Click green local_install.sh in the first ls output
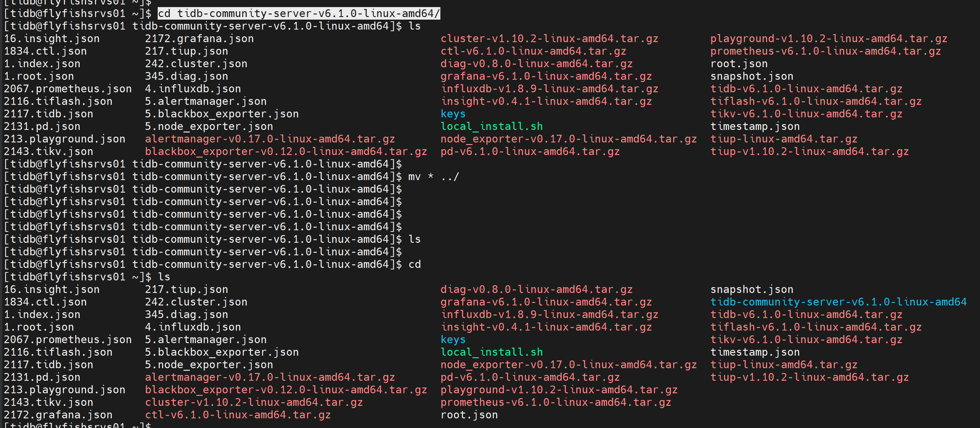 coord(491,126)
